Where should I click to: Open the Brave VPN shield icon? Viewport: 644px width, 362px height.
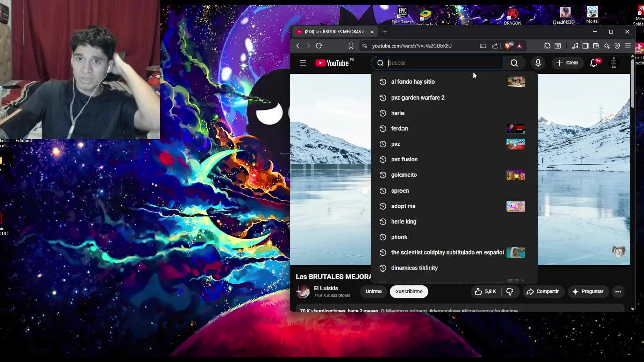pos(617,46)
